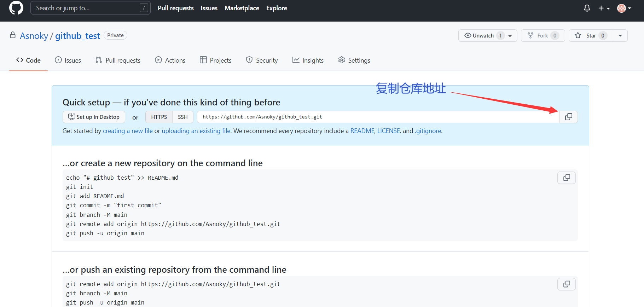644x307 pixels.
Task: Expand the Unwatch options caret
Action: (x=510, y=36)
